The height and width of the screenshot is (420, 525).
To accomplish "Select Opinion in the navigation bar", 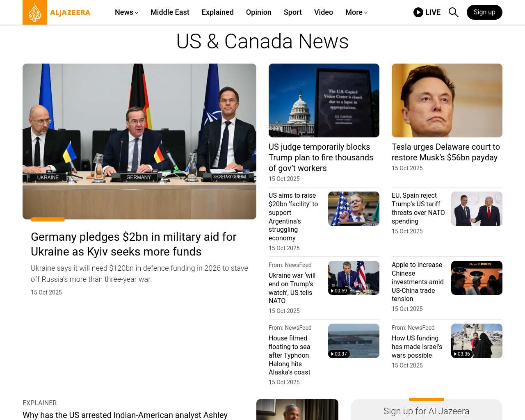I will point(259,12).
